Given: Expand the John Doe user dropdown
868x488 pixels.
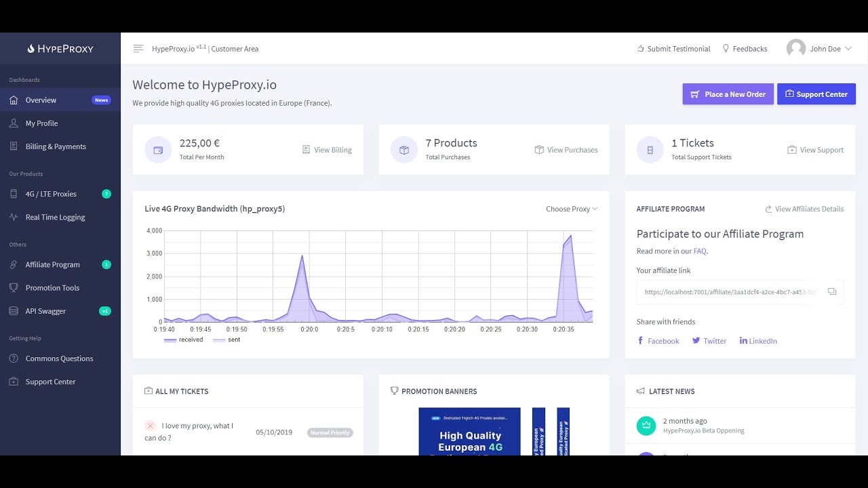Looking at the screenshot, I should tap(819, 49).
